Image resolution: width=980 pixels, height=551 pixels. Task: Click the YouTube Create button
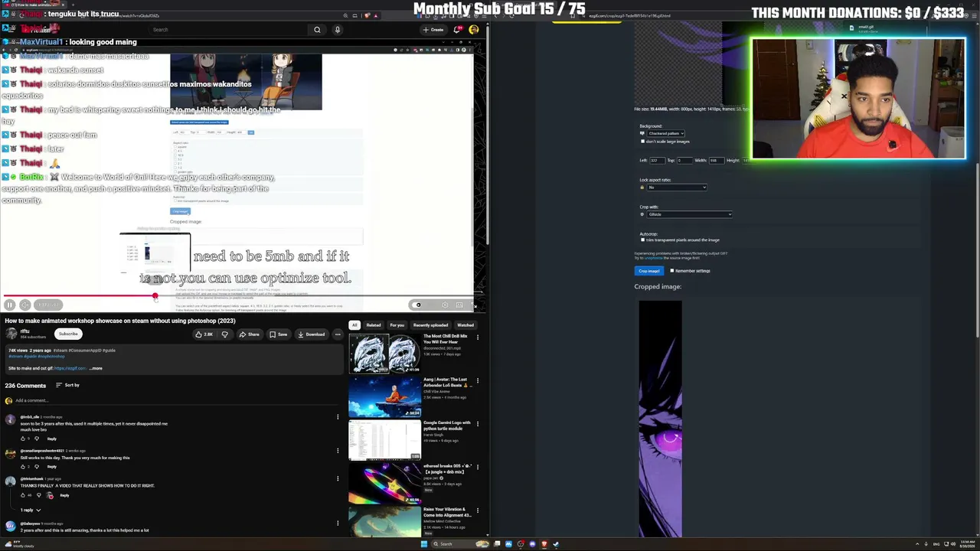tap(433, 30)
